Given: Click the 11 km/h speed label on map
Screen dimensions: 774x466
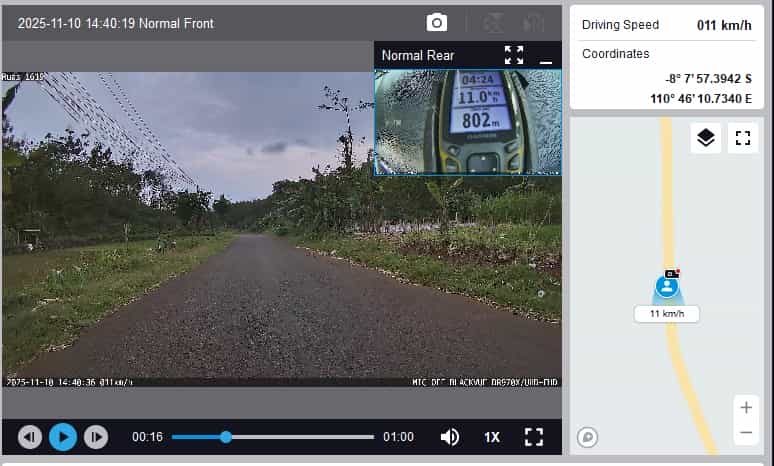Looking at the screenshot, I should point(667,314).
